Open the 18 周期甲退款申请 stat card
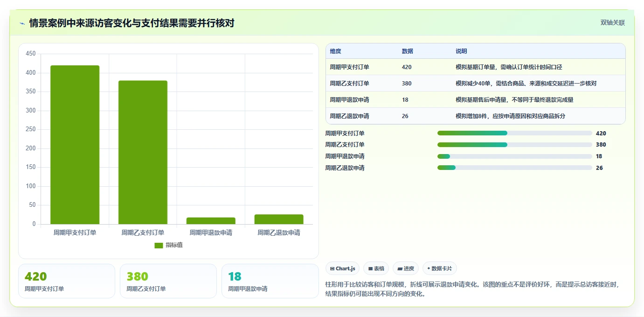 click(270, 281)
